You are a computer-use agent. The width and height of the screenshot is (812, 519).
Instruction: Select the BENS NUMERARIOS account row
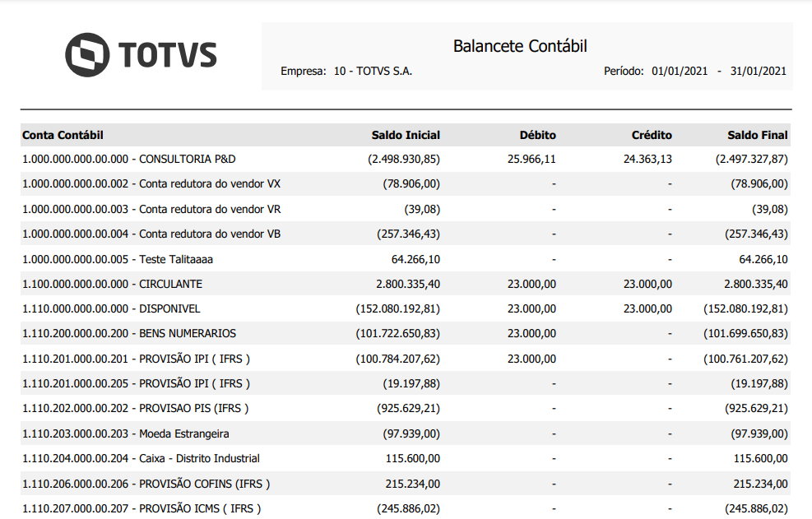(129, 334)
